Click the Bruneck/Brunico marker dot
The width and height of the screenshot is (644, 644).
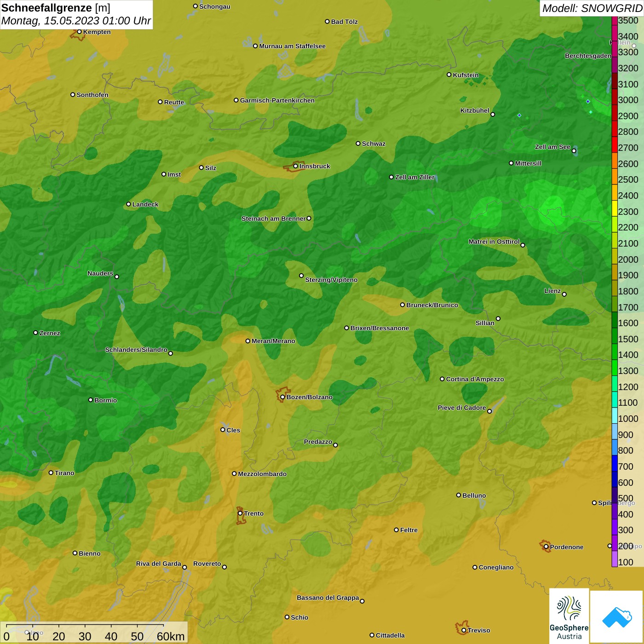point(402,305)
